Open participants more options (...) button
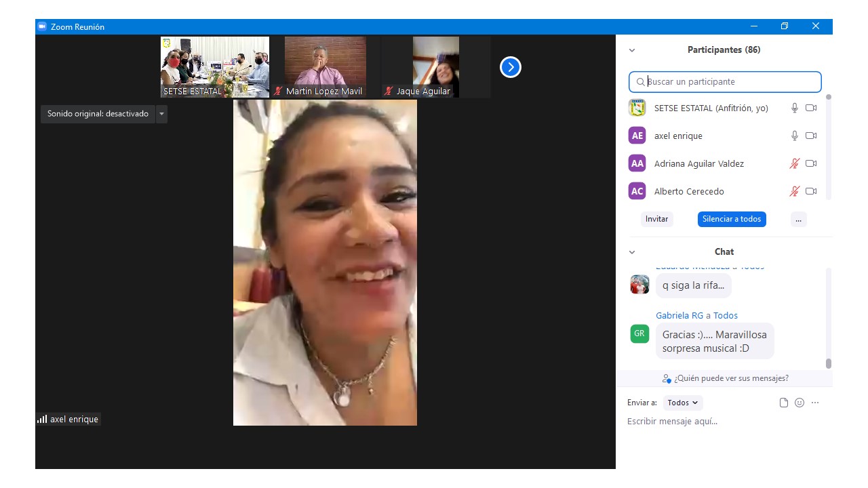Screen dimensions: 868x488 798,219
